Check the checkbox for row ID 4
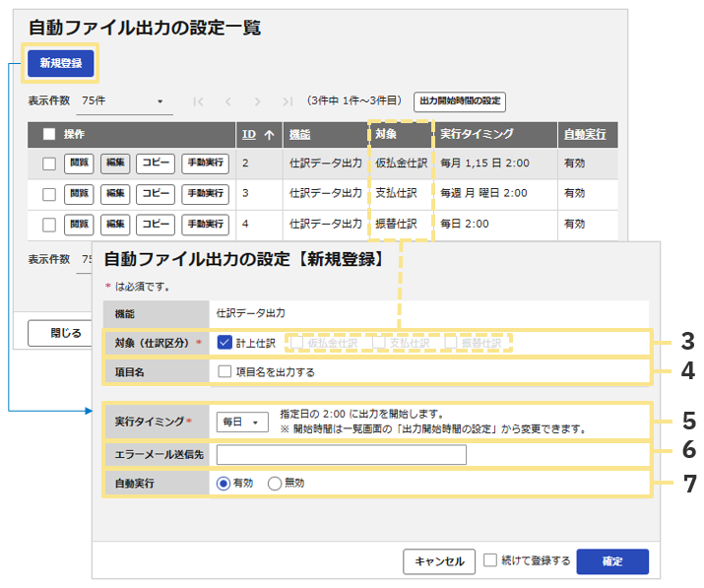The width and height of the screenshot is (704, 588). [x=49, y=225]
